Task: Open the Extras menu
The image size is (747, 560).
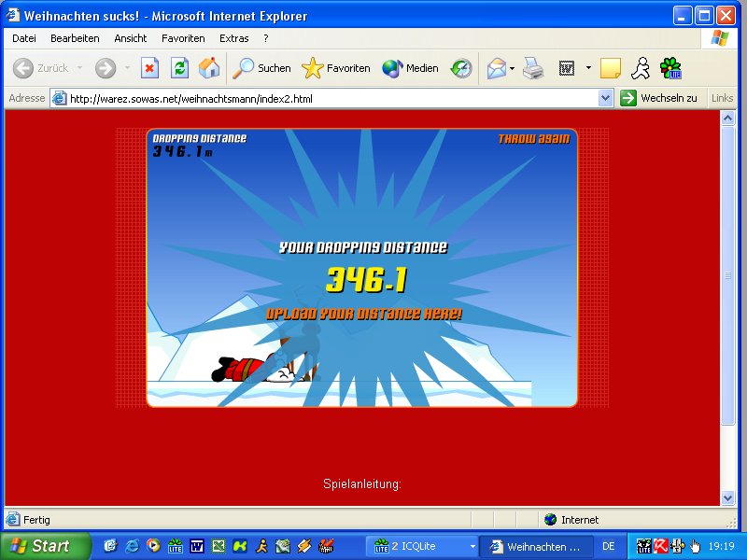Action: click(x=234, y=38)
